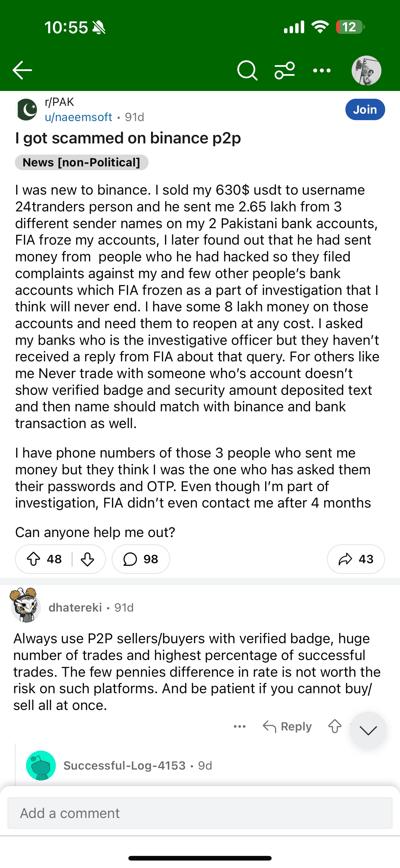Share the post with 43 shares
400x868 pixels.
click(x=356, y=559)
